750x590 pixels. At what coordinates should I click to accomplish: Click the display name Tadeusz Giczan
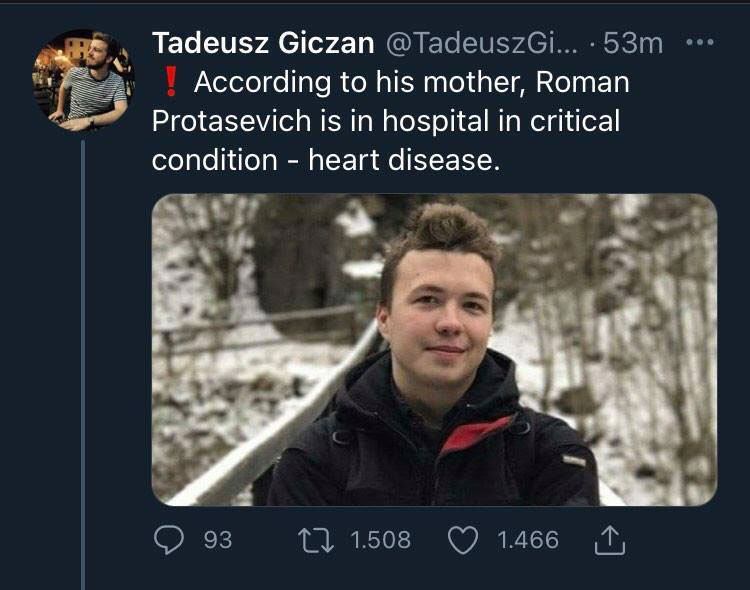click(263, 43)
